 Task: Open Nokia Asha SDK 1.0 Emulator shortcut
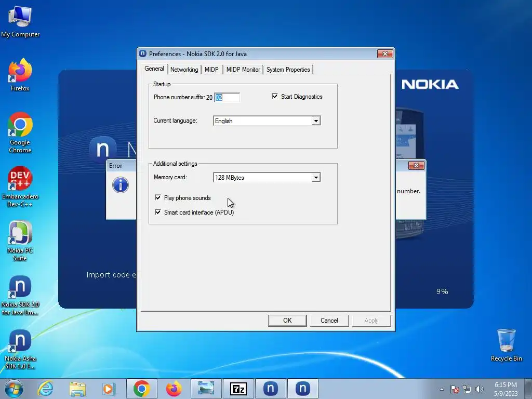tap(20, 350)
